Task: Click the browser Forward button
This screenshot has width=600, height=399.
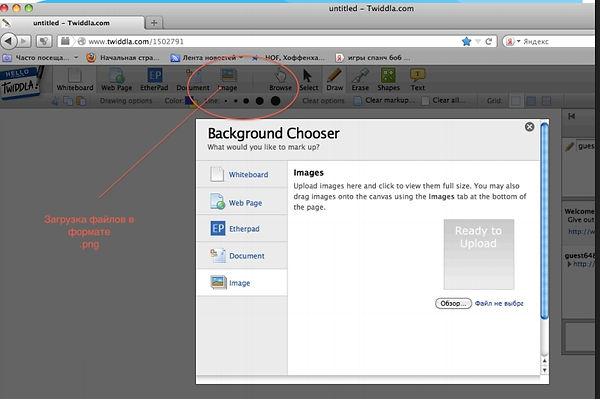Action: point(24,41)
